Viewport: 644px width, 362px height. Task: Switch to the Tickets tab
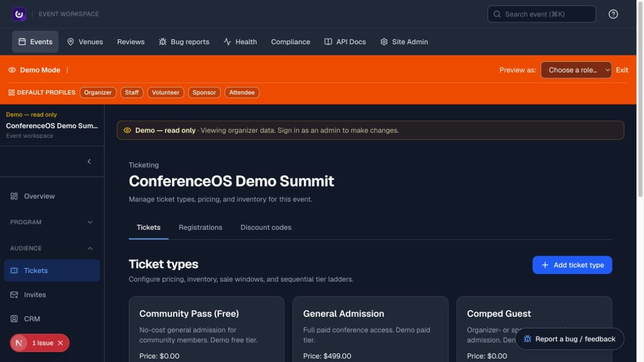click(x=149, y=227)
